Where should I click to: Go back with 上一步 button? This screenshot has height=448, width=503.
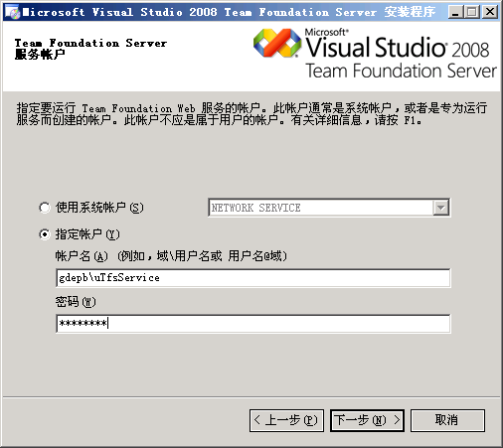286,420
